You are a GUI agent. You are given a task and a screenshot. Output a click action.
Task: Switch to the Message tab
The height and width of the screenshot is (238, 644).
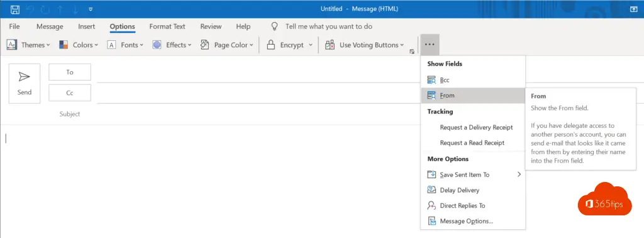pyautogui.click(x=50, y=26)
